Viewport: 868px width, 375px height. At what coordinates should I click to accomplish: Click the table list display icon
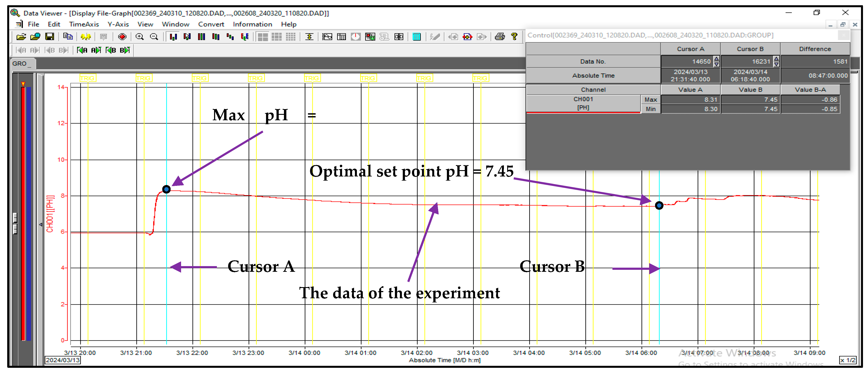[341, 37]
